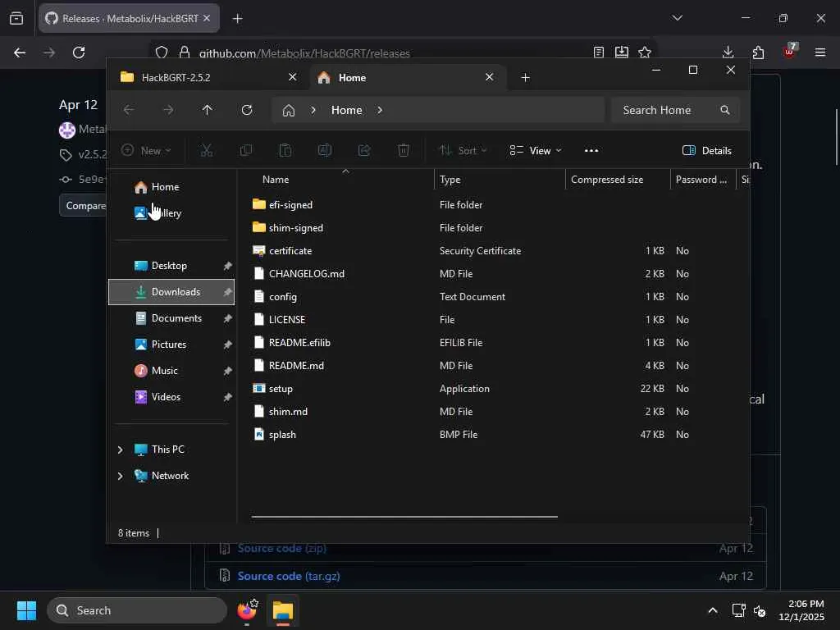Close the Home Explorer tab
Screen dimensions: 840x630
(x=489, y=77)
